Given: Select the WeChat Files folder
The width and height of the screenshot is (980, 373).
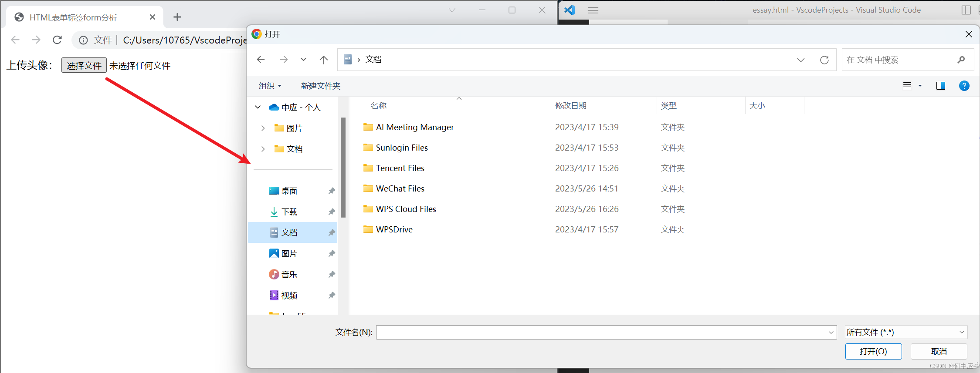Looking at the screenshot, I should point(393,188).
